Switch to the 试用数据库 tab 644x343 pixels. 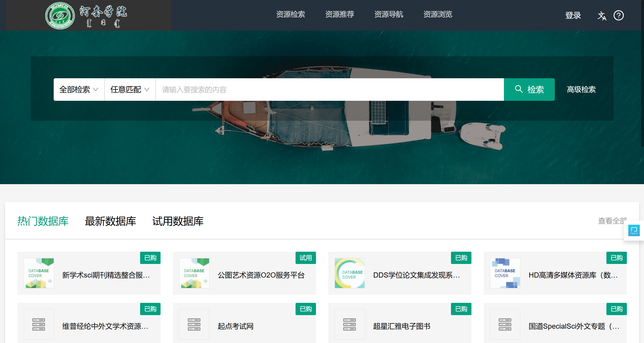tap(178, 221)
